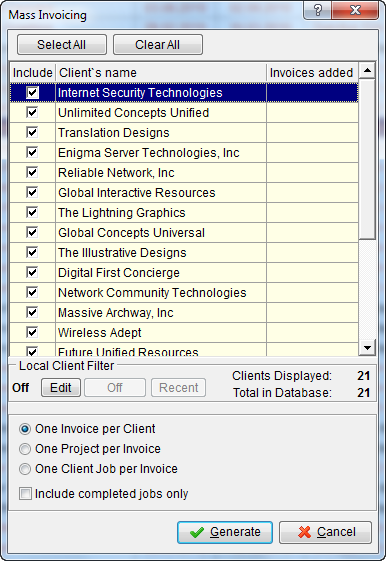Toggle Digital First Concierge checkbox
The image size is (386, 561).
(32, 273)
